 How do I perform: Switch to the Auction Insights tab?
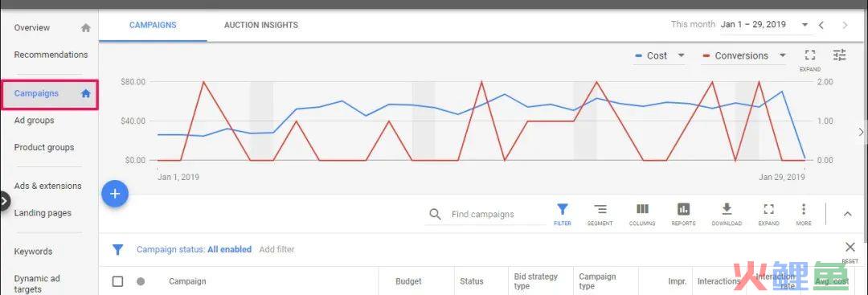260,25
